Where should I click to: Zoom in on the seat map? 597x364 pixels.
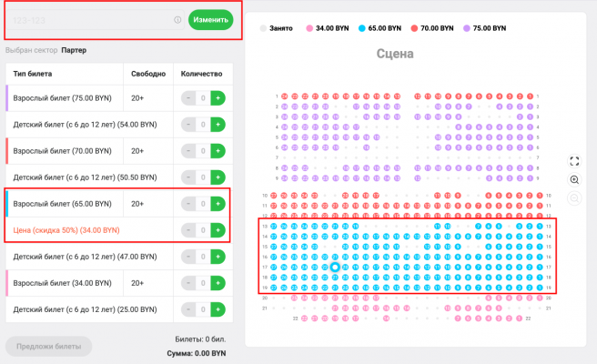(x=574, y=179)
